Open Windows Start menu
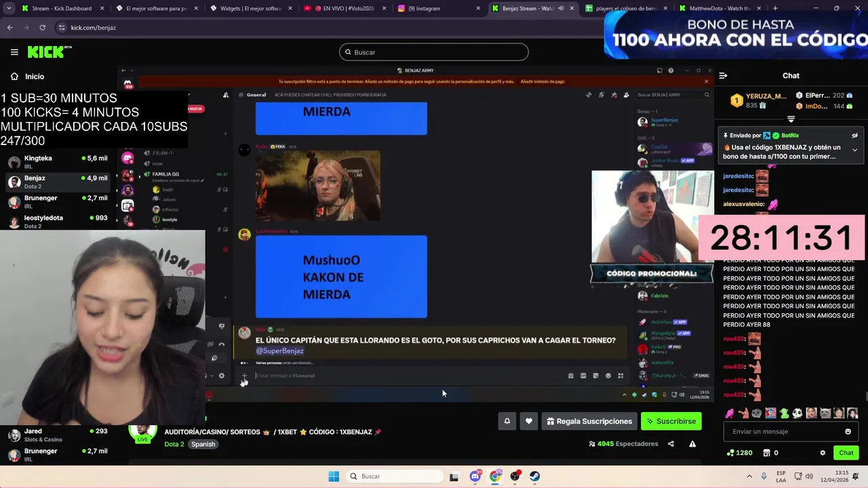 click(x=334, y=476)
